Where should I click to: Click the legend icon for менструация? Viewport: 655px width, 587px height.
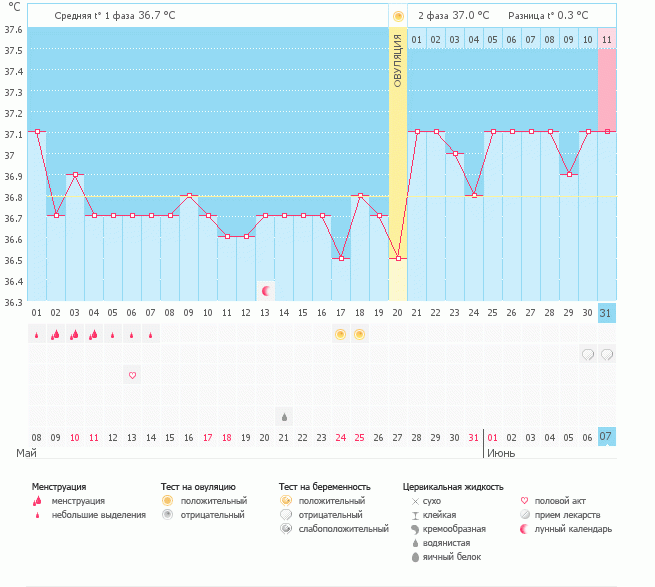tap(38, 501)
